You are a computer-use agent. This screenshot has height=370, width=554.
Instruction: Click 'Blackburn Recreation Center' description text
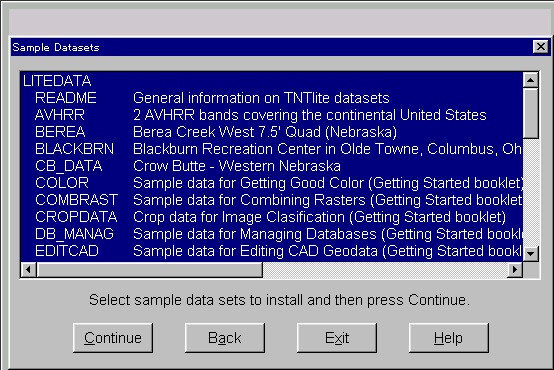[228, 149]
